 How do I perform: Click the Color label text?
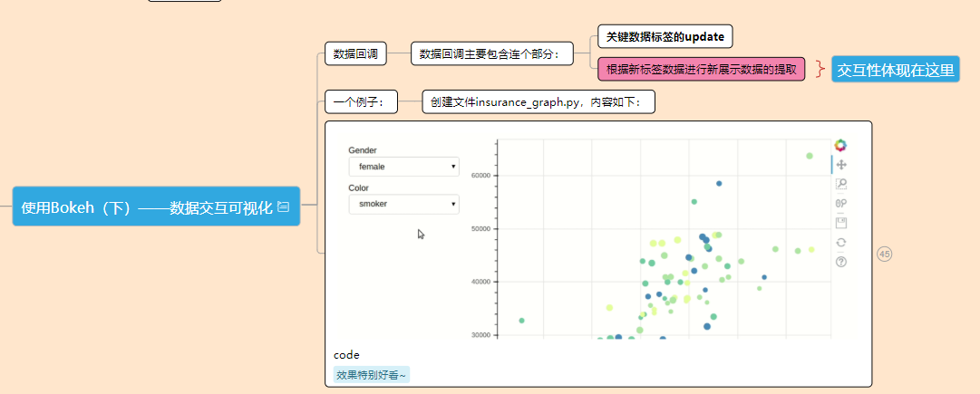(x=359, y=188)
